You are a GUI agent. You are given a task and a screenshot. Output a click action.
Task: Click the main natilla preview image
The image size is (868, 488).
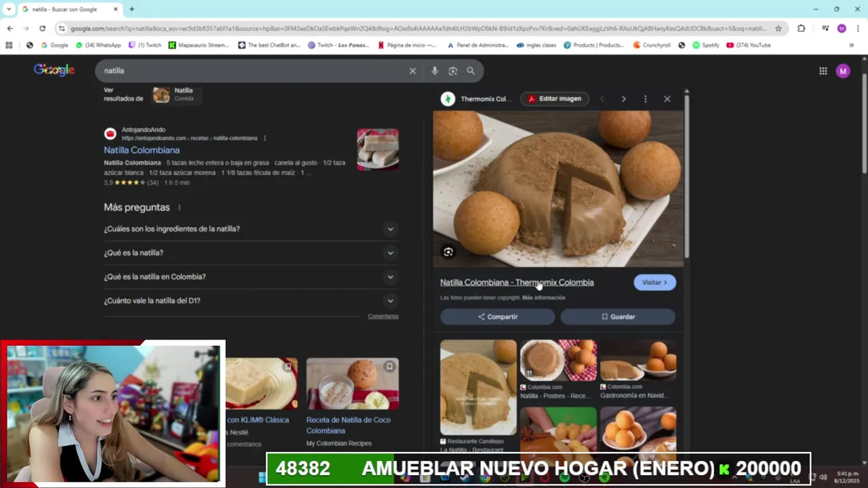(559, 189)
